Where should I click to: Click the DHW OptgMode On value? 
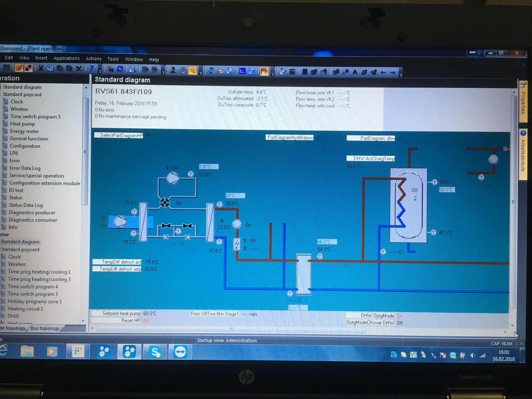coord(400,316)
